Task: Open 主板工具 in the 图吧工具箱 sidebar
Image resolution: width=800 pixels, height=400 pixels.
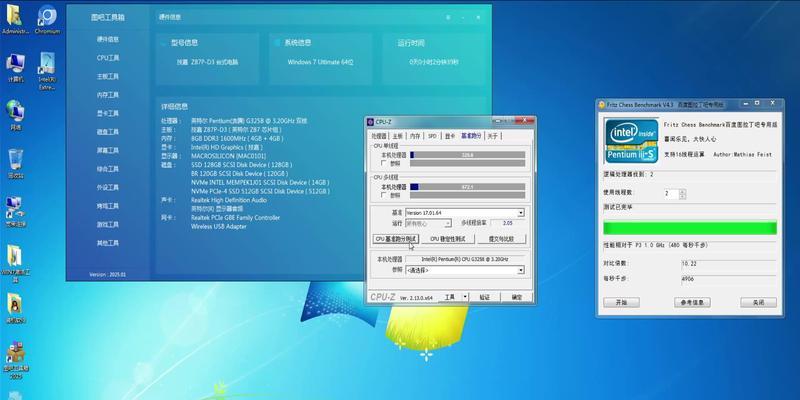Action: tap(108, 76)
